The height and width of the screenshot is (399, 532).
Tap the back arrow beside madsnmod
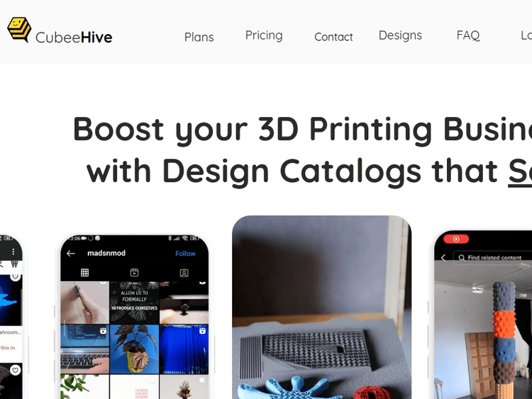[x=71, y=254]
